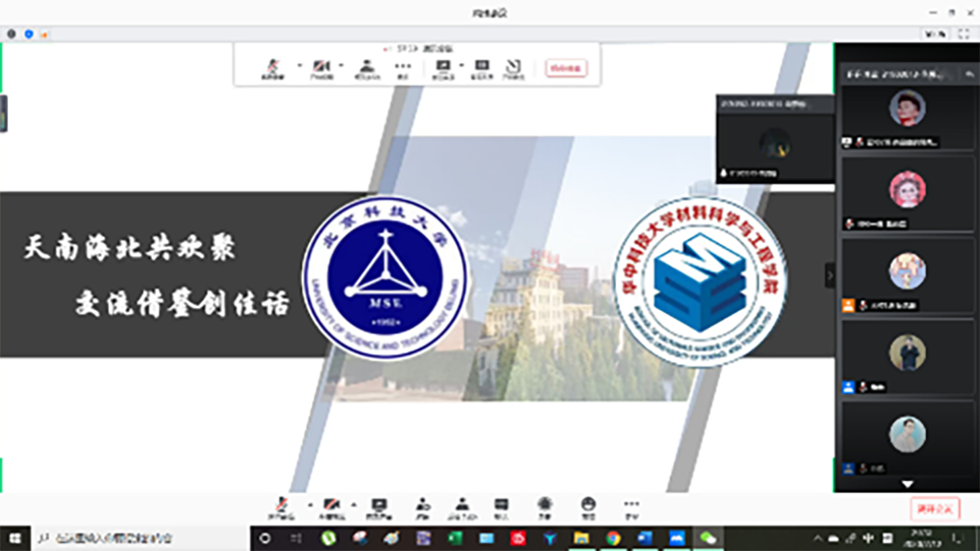Open the taskbar clock and date
The height and width of the screenshot is (551, 980).
pos(922,538)
